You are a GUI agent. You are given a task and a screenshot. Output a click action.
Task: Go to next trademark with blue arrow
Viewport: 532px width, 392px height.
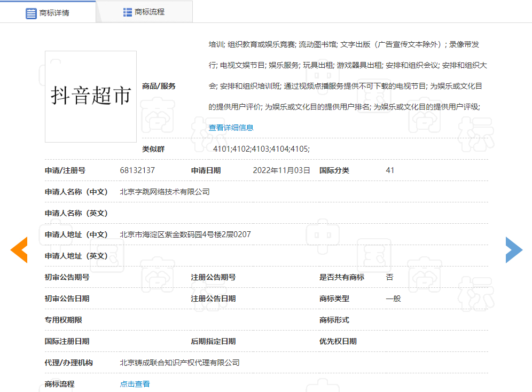coord(514,250)
